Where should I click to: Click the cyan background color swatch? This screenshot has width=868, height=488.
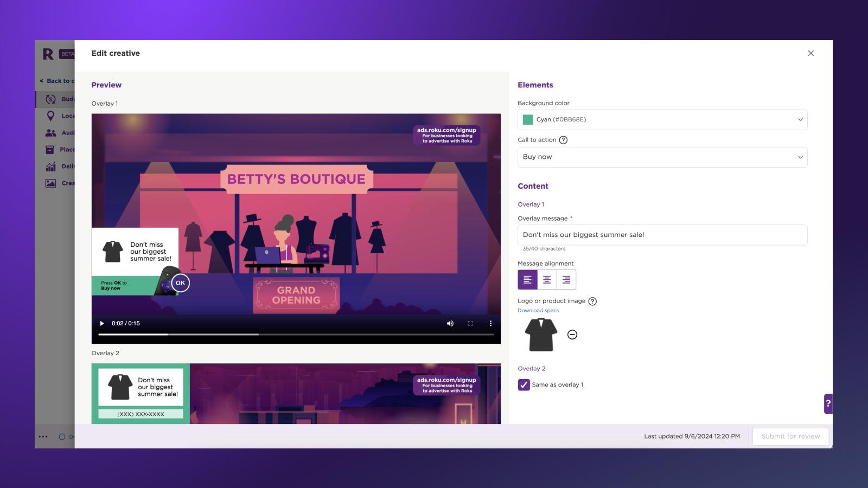(527, 119)
